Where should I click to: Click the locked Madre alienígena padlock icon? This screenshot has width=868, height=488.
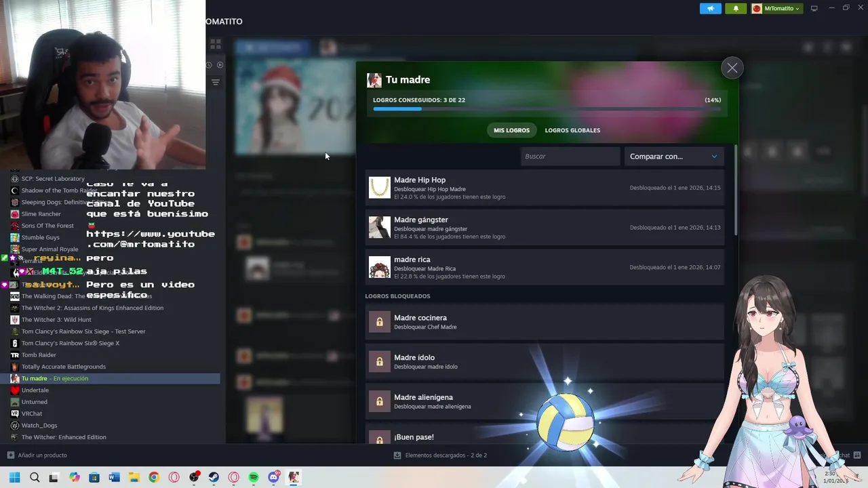[x=380, y=401]
